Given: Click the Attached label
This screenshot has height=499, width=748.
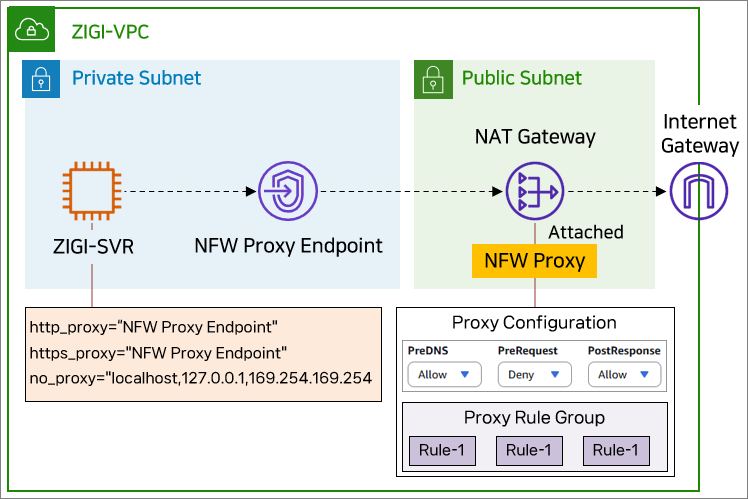Looking at the screenshot, I should tap(586, 232).
